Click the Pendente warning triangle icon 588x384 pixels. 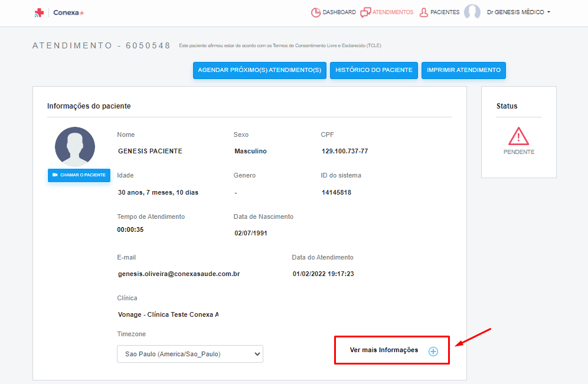518,136
